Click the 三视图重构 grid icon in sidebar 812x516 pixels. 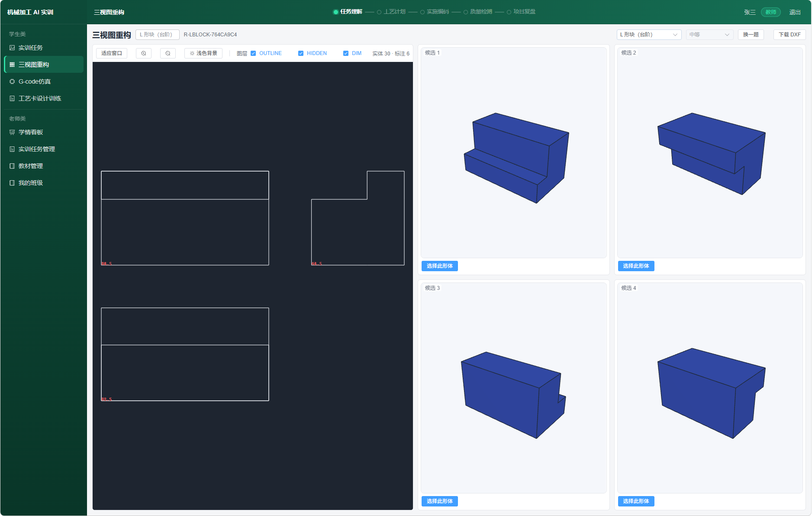pos(12,65)
